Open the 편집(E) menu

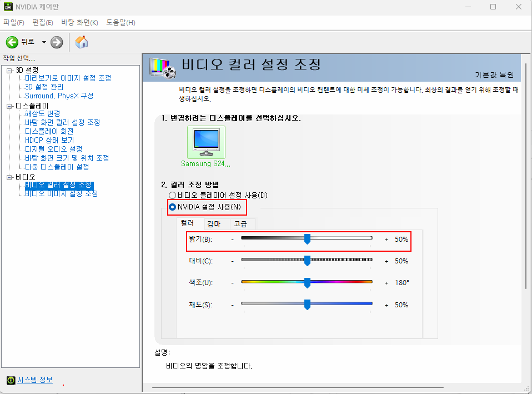[x=43, y=22]
